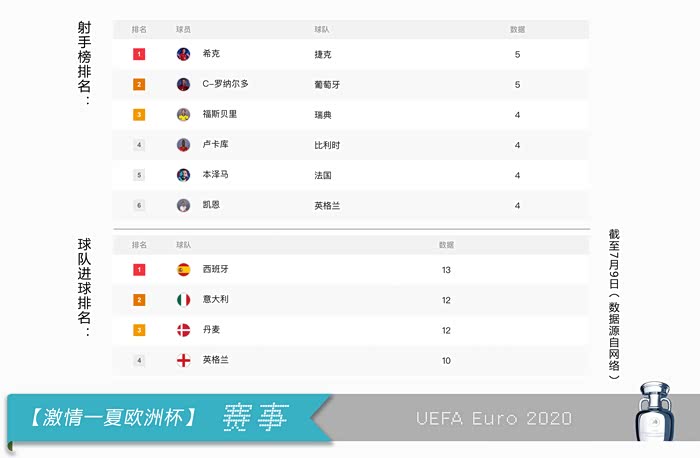Select the orange rank 2 badge for 意大利
The height and width of the screenshot is (458, 700).
139,299
